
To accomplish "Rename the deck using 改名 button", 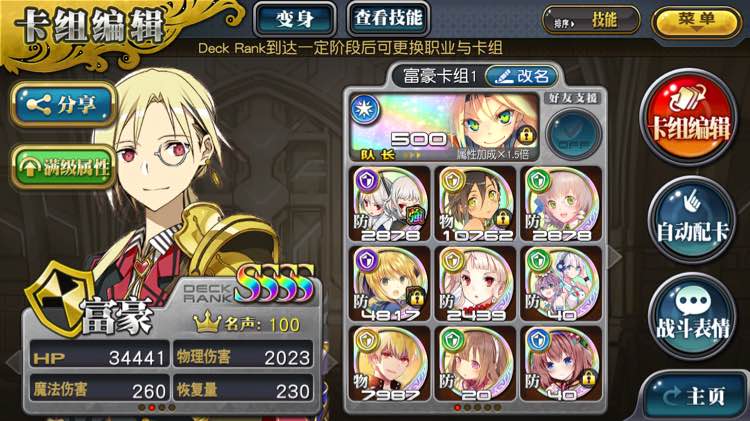I will click(x=522, y=76).
